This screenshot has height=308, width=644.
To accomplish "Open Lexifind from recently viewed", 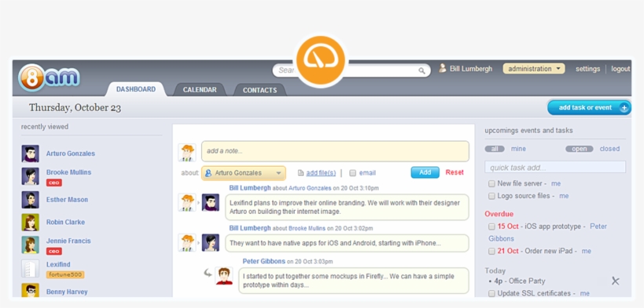I will [x=58, y=265].
